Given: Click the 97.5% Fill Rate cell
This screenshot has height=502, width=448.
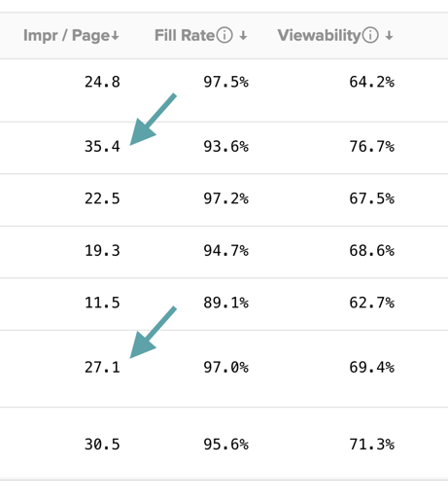Looking at the screenshot, I should [226, 82].
